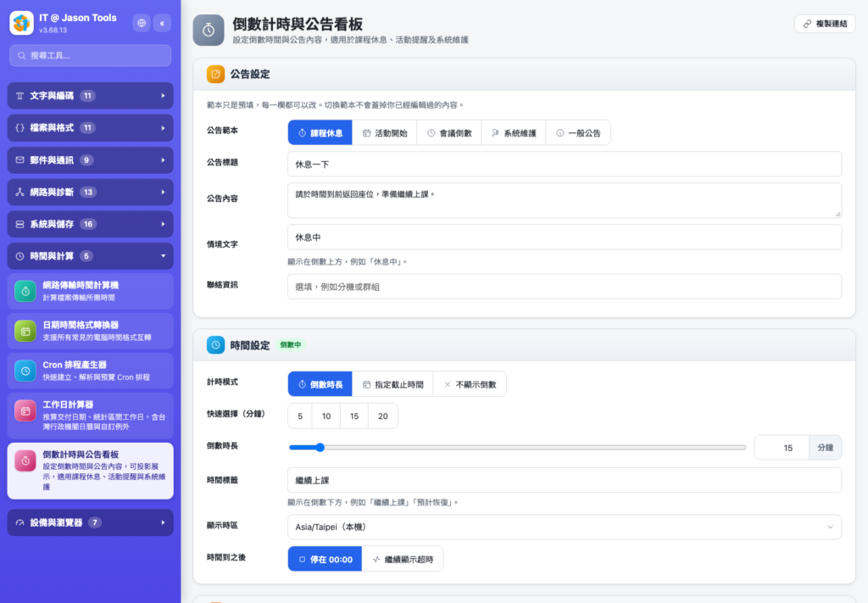Click the 設備與瀏覽器 gauge icon
Screen dimensions: 868x603
20,522
